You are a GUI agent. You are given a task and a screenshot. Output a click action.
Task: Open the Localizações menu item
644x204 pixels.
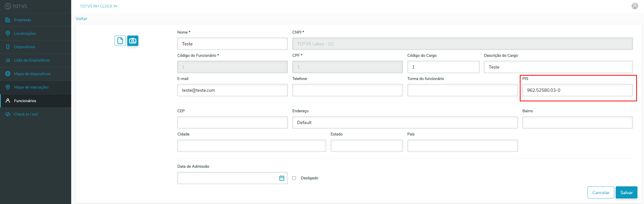pyautogui.click(x=25, y=34)
